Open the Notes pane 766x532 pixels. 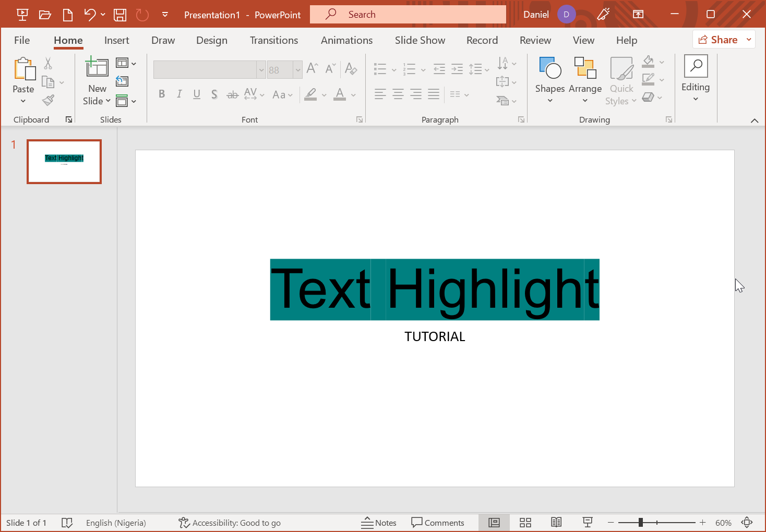[x=379, y=522]
